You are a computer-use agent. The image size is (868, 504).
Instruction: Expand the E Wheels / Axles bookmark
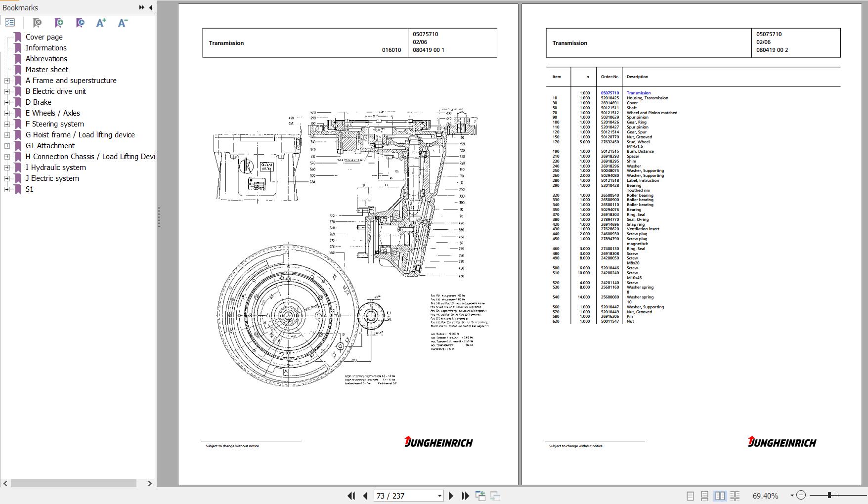[7, 113]
